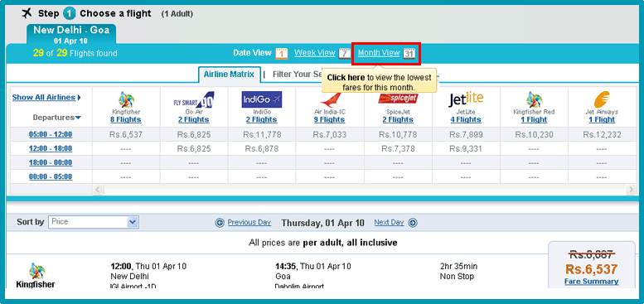Expand the Departures dropdown arrow

pyautogui.click(x=78, y=118)
